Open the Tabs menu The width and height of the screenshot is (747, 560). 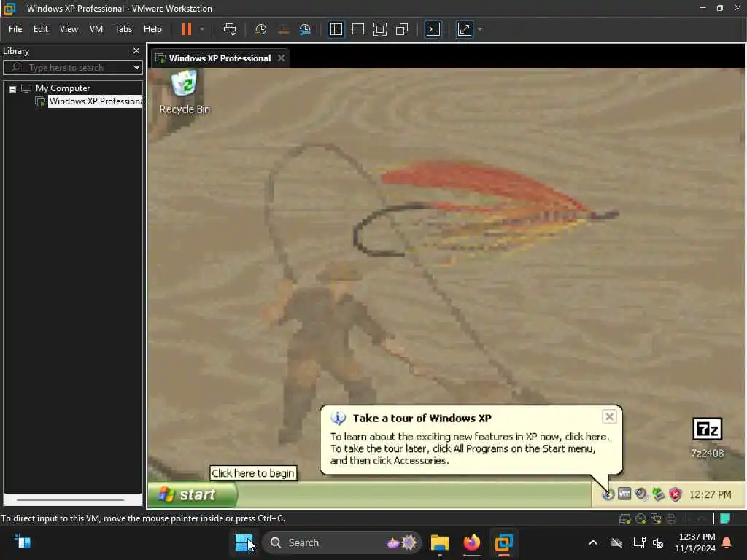pos(123,29)
